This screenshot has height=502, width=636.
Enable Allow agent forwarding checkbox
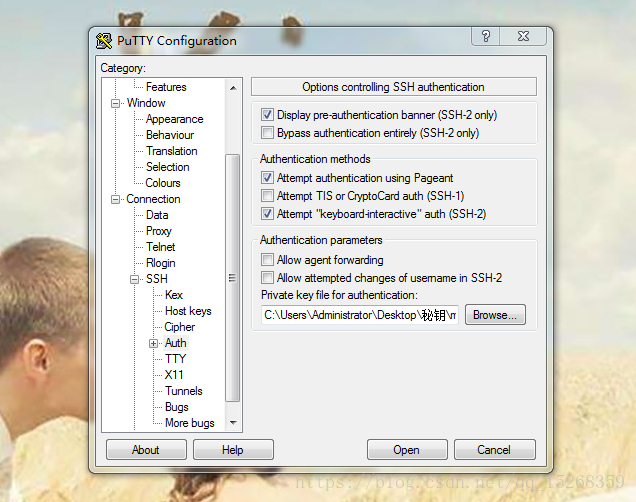[x=267, y=260]
